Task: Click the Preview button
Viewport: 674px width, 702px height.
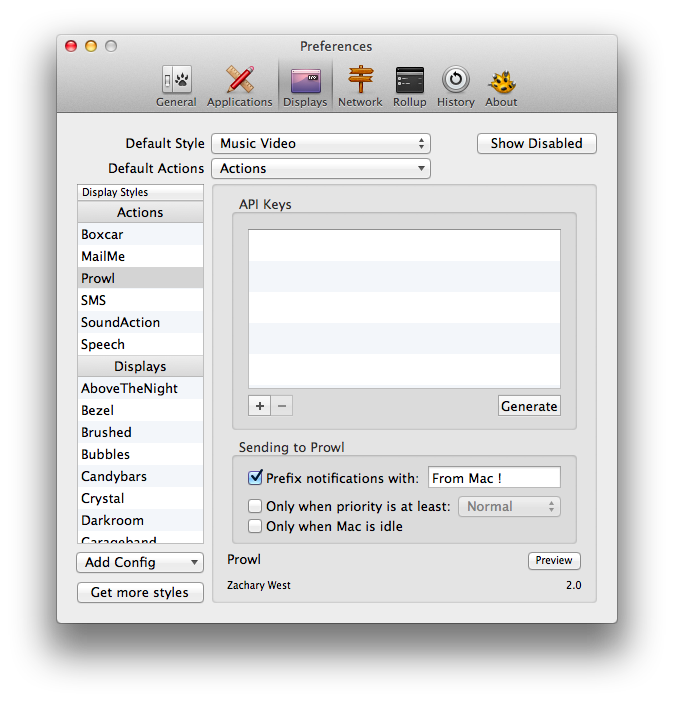Action: (554, 561)
